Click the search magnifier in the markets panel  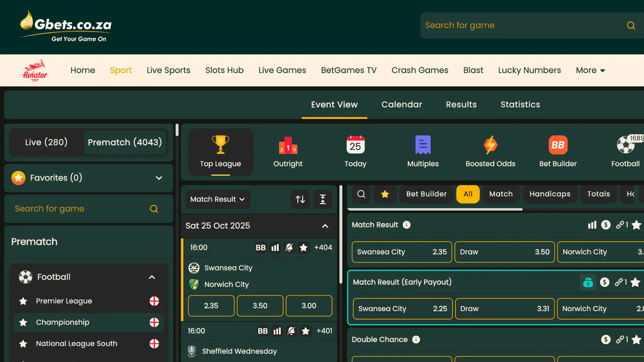click(x=361, y=194)
